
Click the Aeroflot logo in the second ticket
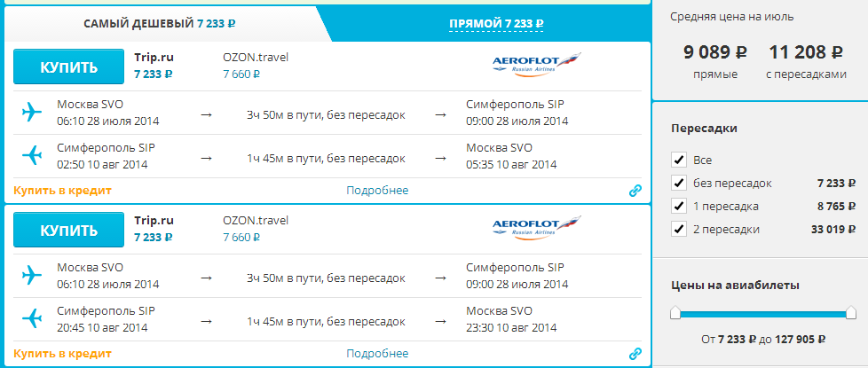[x=536, y=228]
